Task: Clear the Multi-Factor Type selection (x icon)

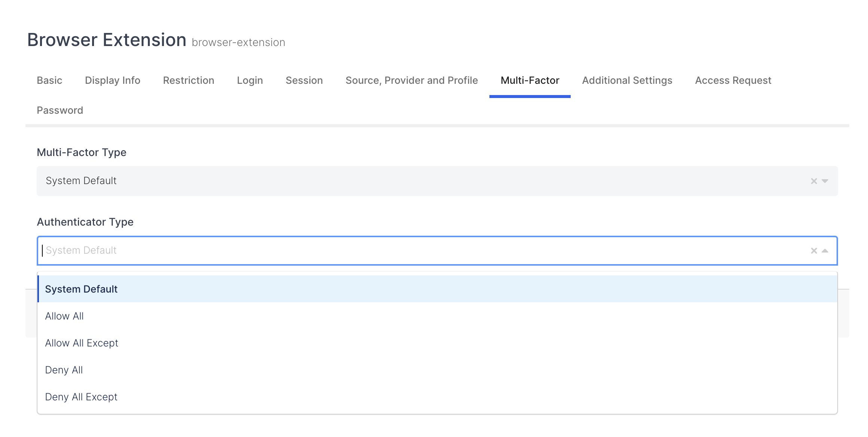Action: pyautogui.click(x=814, y=181)
